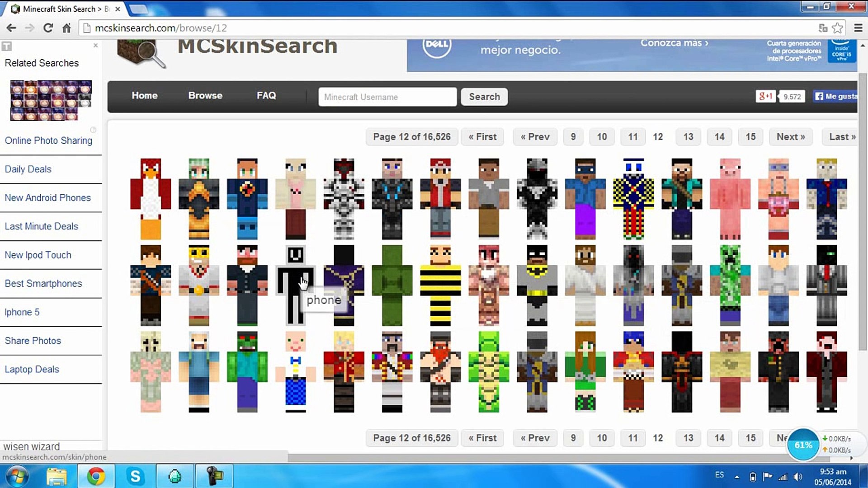Bookmark page with star icon

click(x=837, y=28)
